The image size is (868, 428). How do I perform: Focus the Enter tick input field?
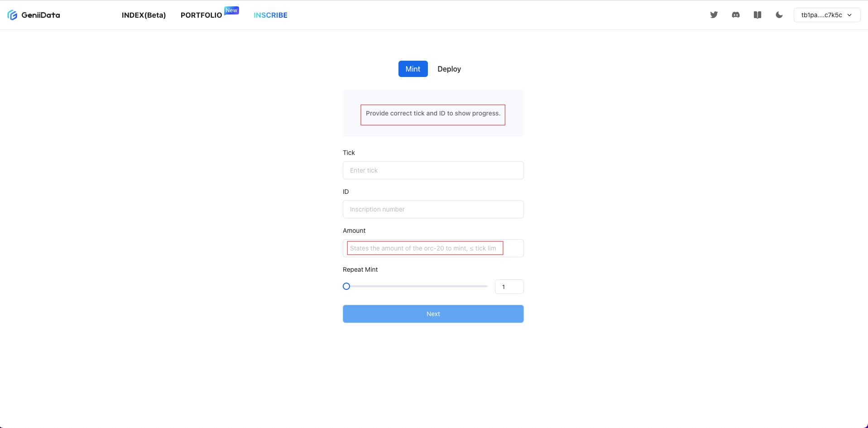[433, 170]
